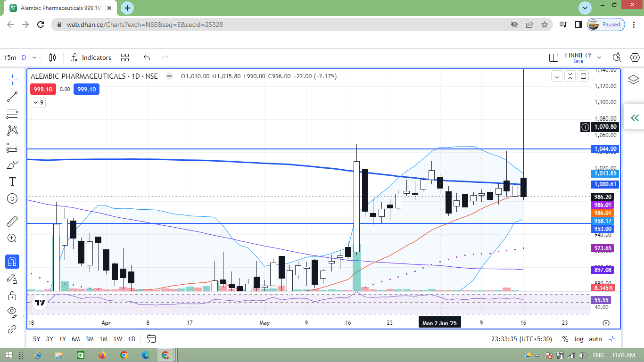Open the pattern drawing tools

point(12,131)
